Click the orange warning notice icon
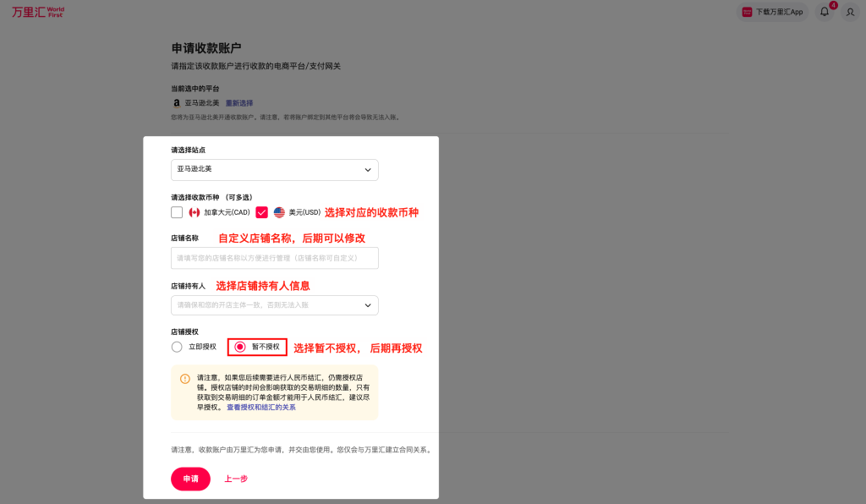The image size is (866, 504). click(x=185, y=379)
